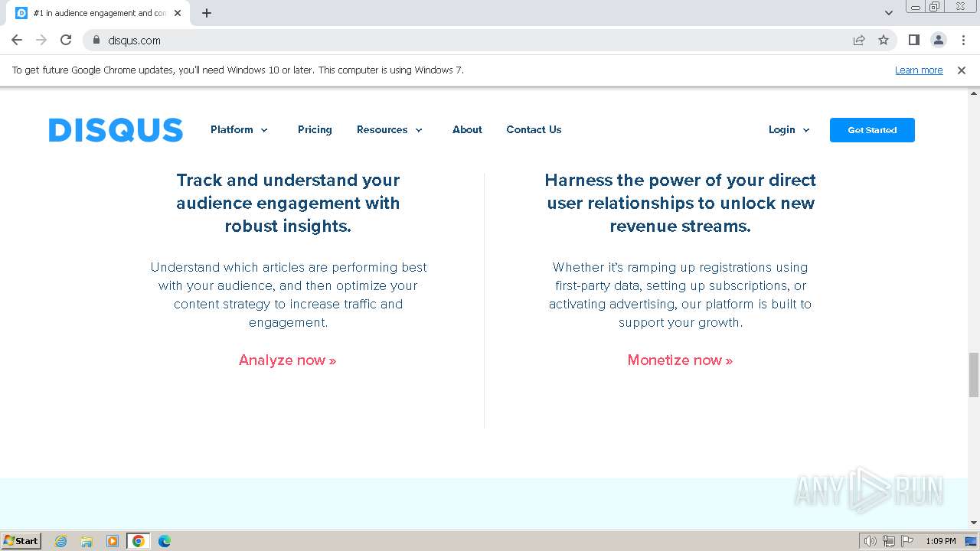Follow the Analyze now link
980x551 pixels.
coord(287,360)
